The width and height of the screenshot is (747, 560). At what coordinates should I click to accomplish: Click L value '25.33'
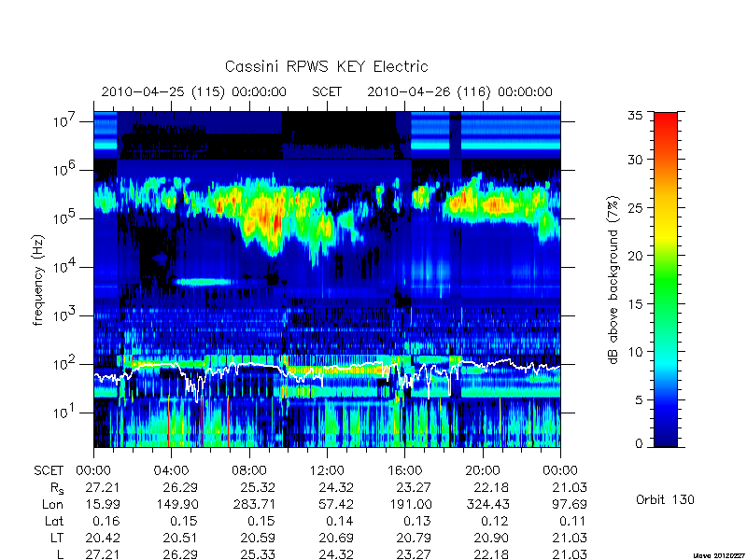pyautogui.click(x=259, y=554)
